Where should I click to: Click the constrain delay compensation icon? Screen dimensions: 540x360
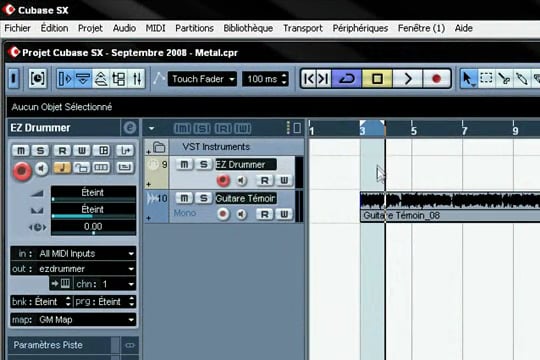(x=37, y=79)
